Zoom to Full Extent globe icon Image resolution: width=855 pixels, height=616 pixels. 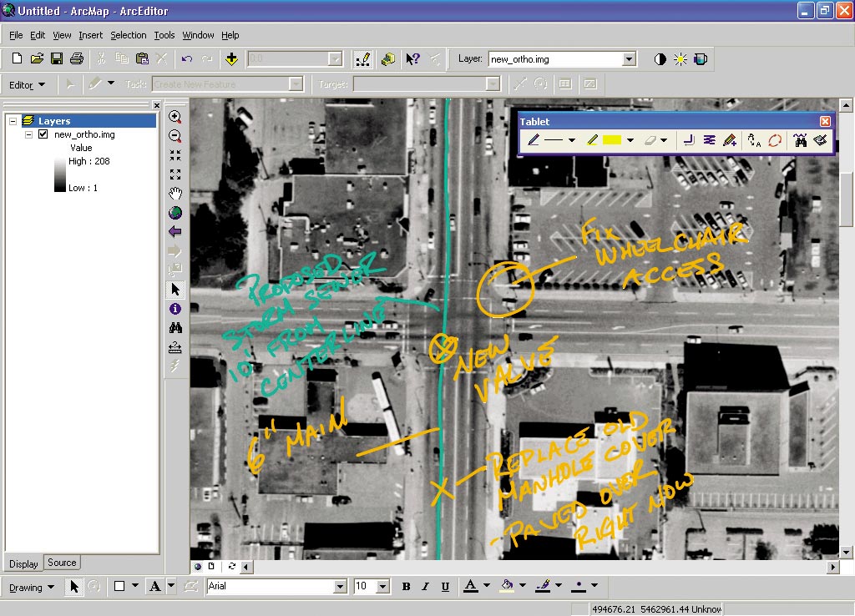(175, 213)
